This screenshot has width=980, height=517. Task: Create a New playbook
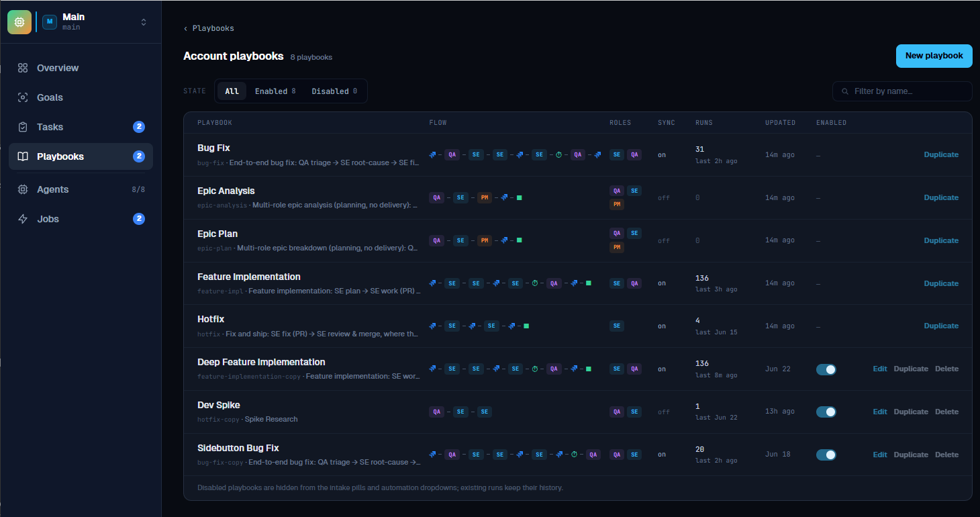click(934, 56)
